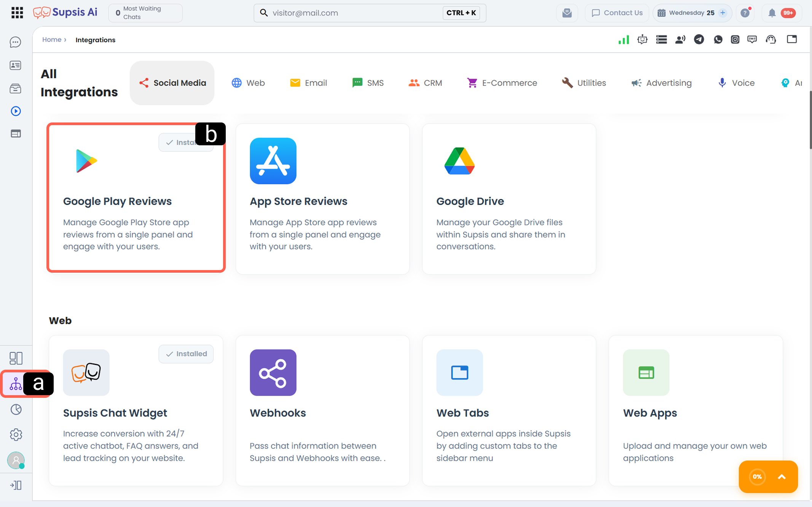The width and height of the screenshot is (812, 507).
Task: Open the contact card sidebar icon
Action: coord(16,65)
